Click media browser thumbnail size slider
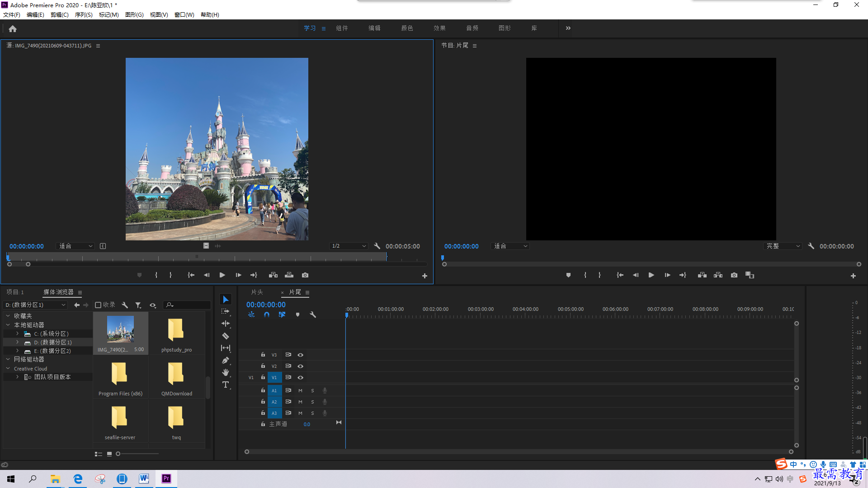Image resolution: width=868 pixels, height=488 pixels. [x=137, y=454]
